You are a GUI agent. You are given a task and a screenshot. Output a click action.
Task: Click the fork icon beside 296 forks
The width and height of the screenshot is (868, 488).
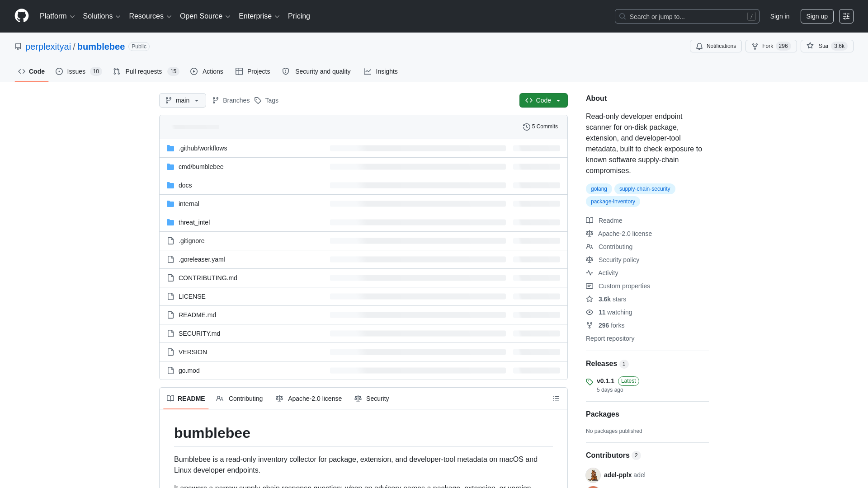coord(590,325)
